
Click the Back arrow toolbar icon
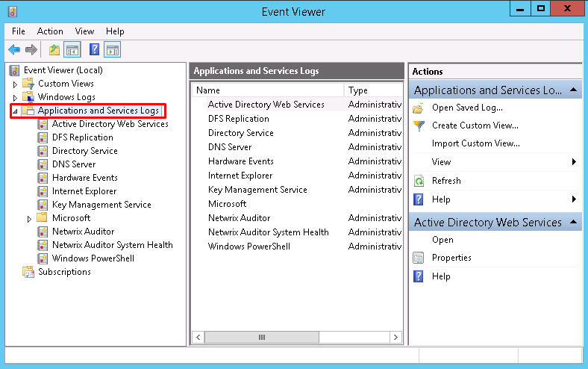point(14,49)
